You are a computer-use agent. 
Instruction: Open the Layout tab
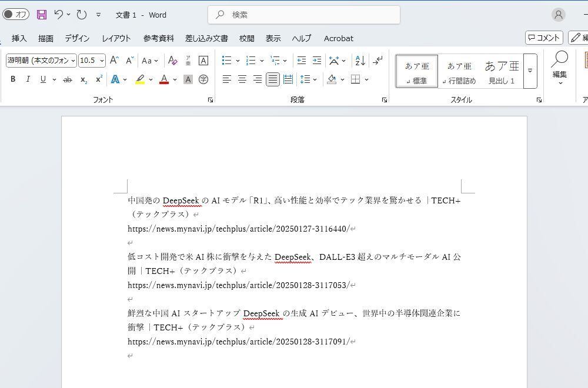[116, 38]
